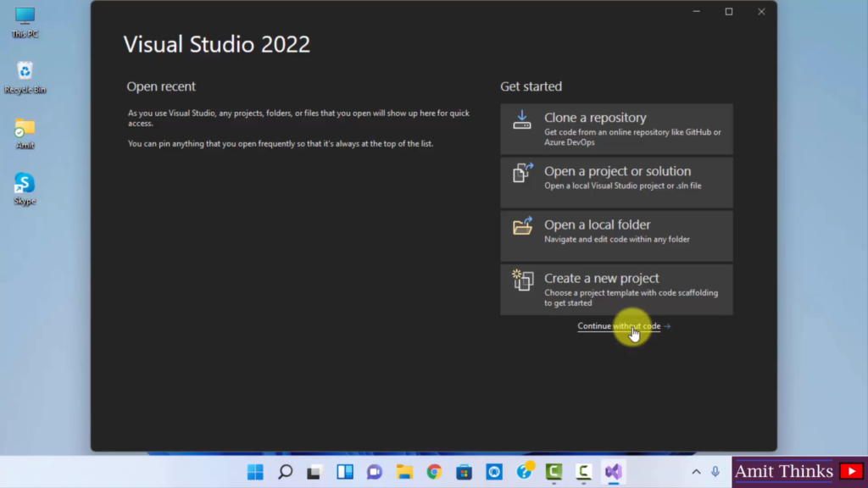Maximize the Visual Studio 2022 window
This screenshot has height=488, width=868.
coord(728,12)
